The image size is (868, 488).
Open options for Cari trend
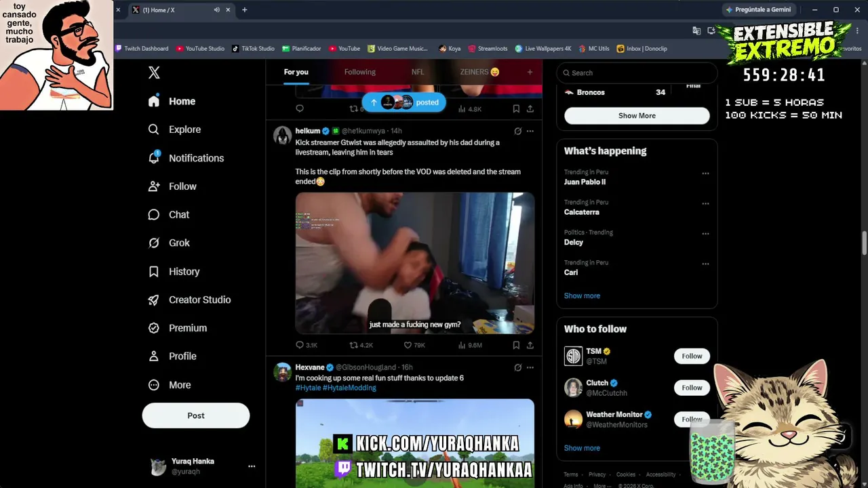[x=705, y=264]
